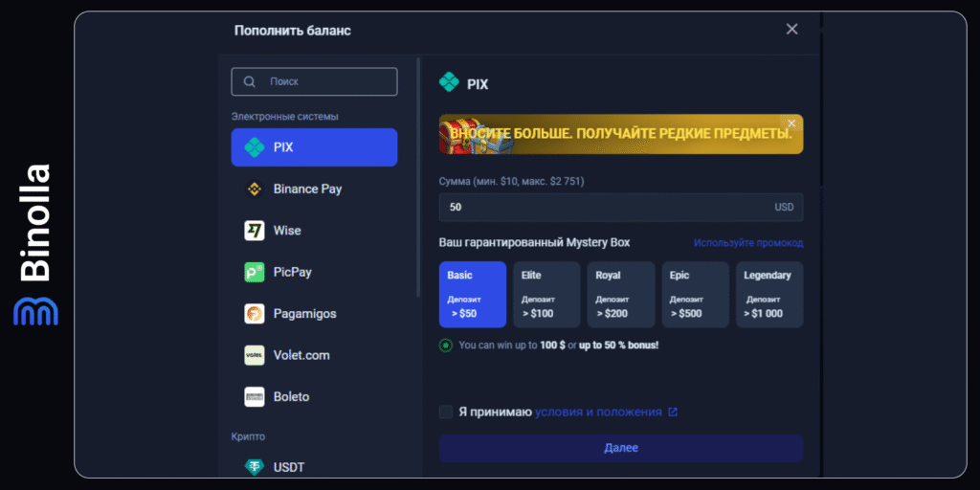This screenshot has width=980, height=490.
Task: Switch to the Elite Mystery Box
Action: 546,294
